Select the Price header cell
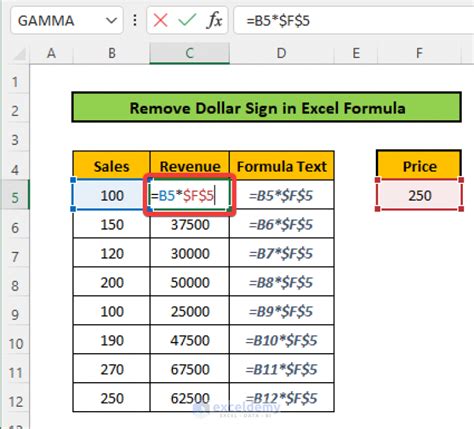The image size is (474, 429). click(419, 166)
